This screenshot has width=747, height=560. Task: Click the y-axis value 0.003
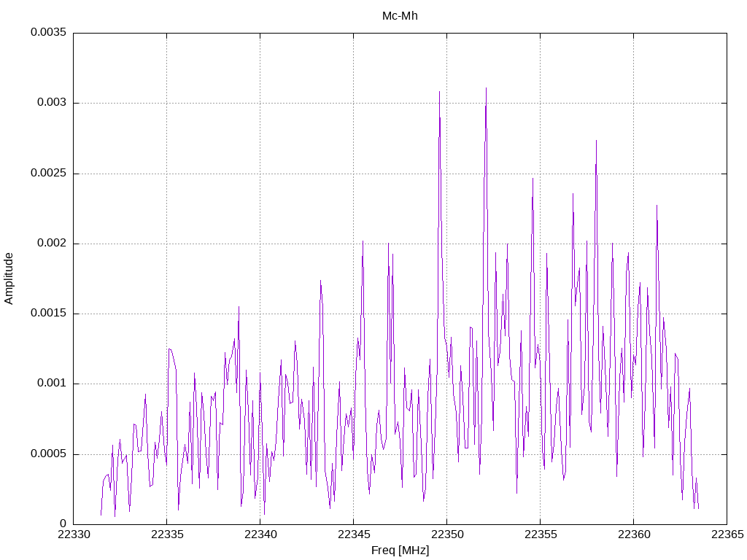[x=52, y=103]
